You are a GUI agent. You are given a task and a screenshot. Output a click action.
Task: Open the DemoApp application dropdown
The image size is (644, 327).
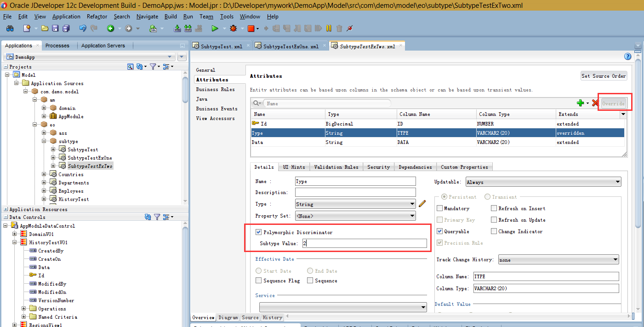(90, 57)
